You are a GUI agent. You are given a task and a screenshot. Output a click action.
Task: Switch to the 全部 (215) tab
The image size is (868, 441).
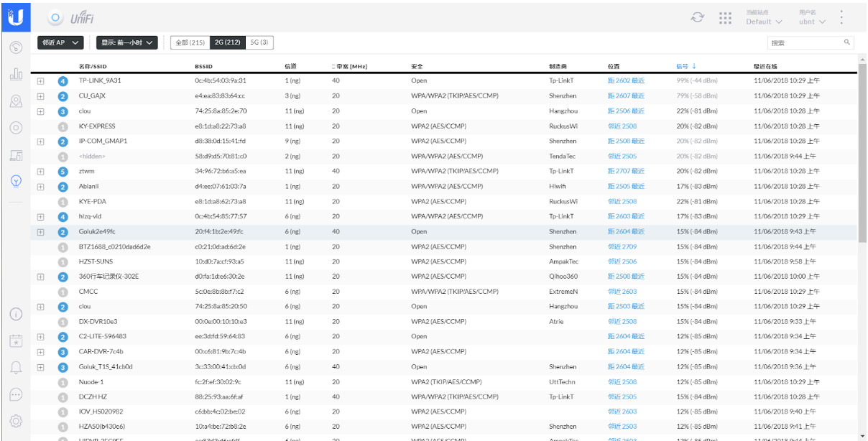coord(190,43)
